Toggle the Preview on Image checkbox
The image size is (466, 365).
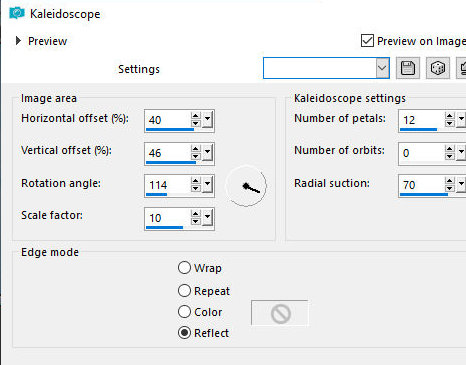tap(367, 41)
